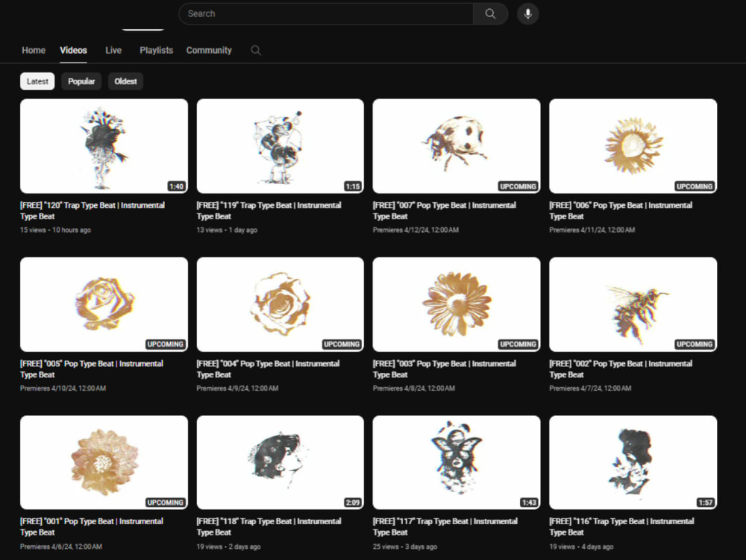Open the Playlists tab
Image resolution: width=746 pixels, height=560 pixels.
(x=156, y=51)
